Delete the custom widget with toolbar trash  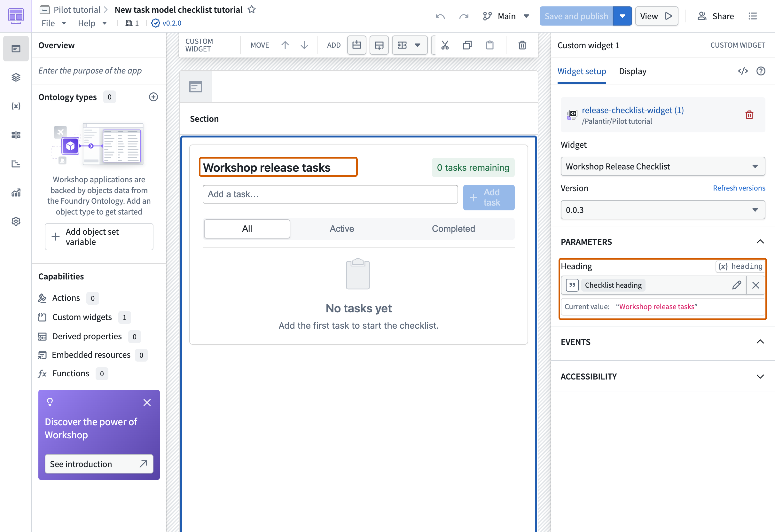tap(522, 45)
